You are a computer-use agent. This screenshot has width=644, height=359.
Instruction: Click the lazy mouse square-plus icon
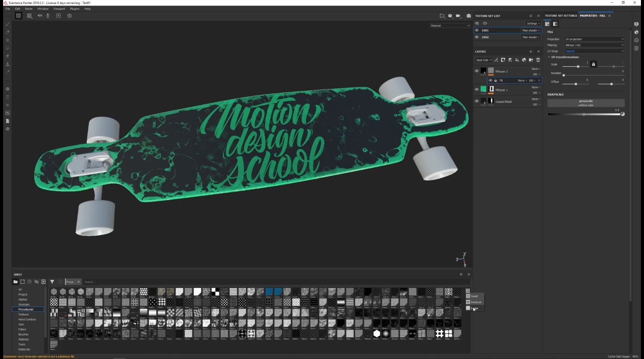[x=59, y=16]
